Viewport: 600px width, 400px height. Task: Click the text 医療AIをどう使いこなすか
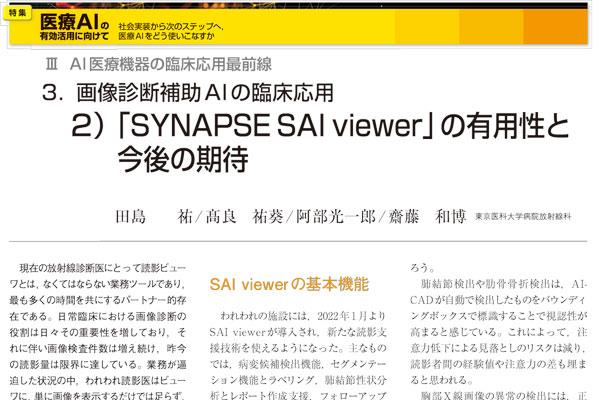(x=166, y=36)
